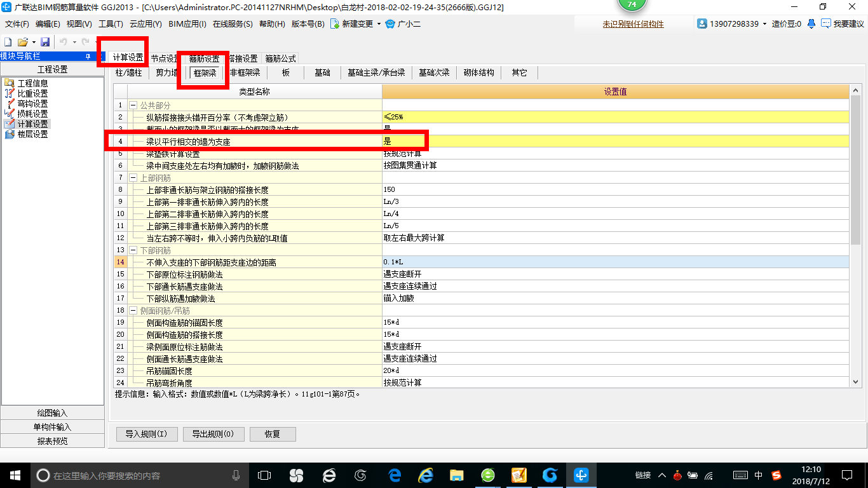The image size is (868, 488).
Task: Open Windows Start menu
Action: 15,475
